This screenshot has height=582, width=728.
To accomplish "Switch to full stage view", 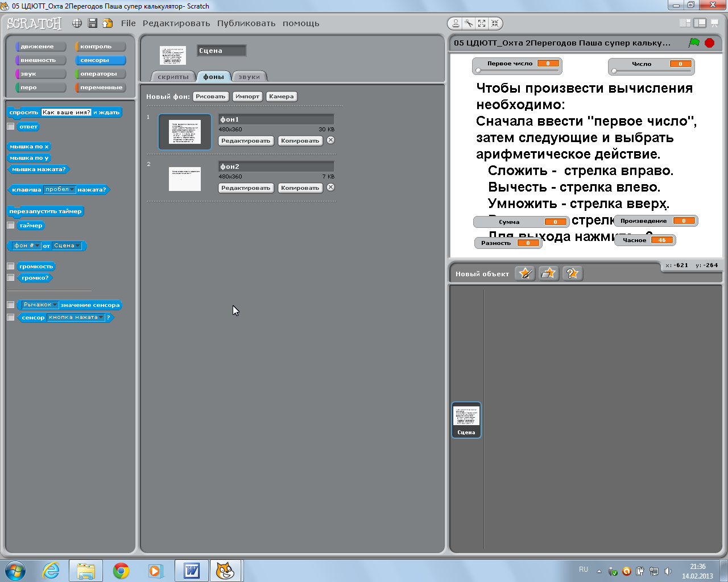I will [x=700, y=23].
